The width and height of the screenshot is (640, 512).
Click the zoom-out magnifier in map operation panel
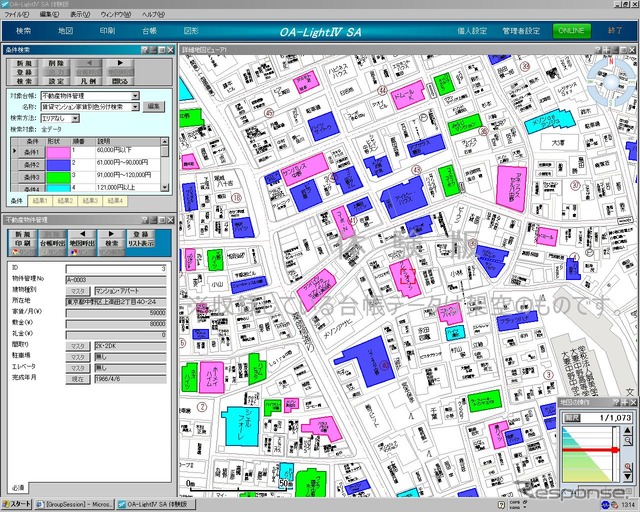(x=628, y=440)
